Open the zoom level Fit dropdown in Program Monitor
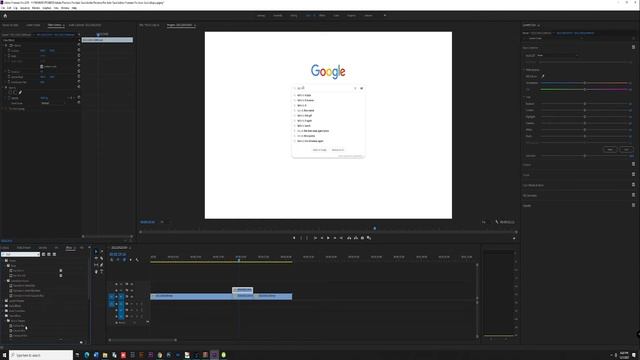The image size is (640, 360). coord(162,222)
